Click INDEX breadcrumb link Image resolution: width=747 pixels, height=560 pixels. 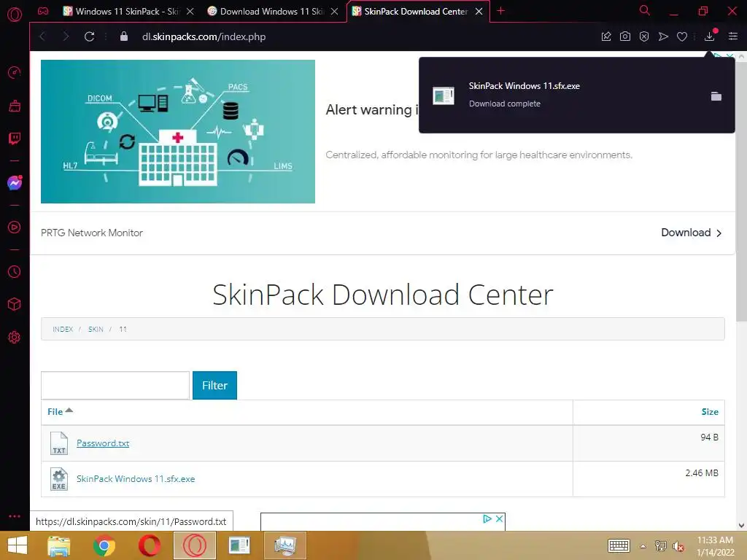tap(63, 329)
